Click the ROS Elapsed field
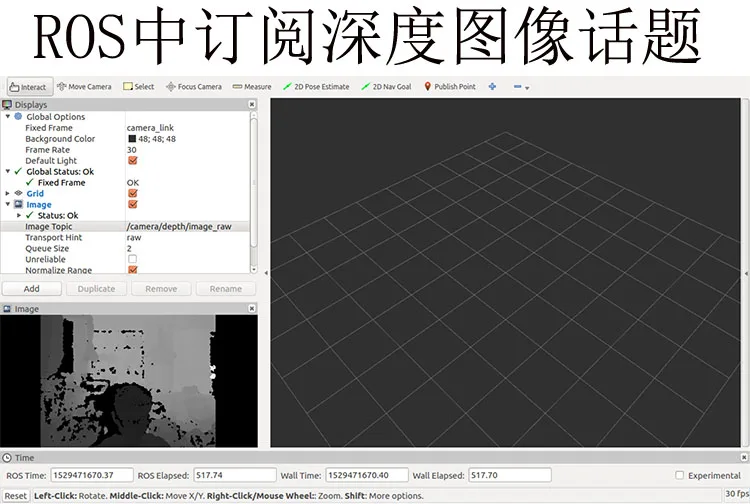The image size is (750, 504). pos(235,475)
